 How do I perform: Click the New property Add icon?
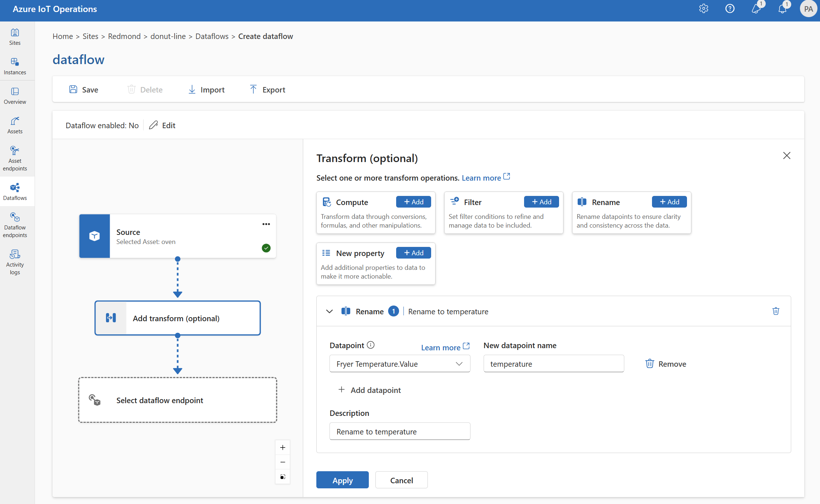[x=413, y=252]
